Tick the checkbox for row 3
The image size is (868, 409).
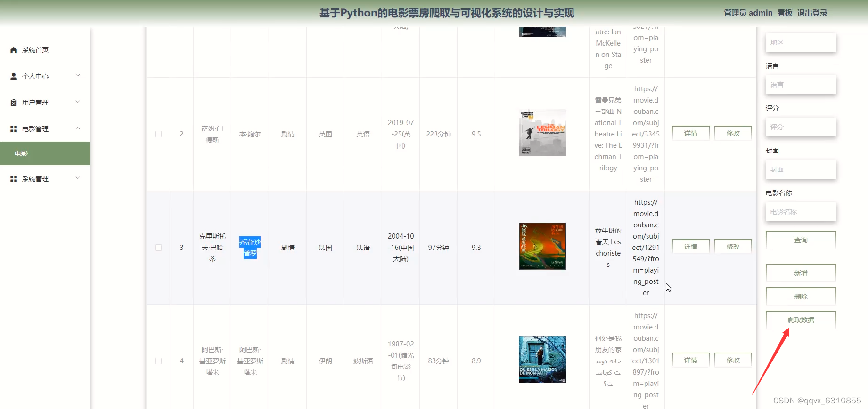click(158, 248)
